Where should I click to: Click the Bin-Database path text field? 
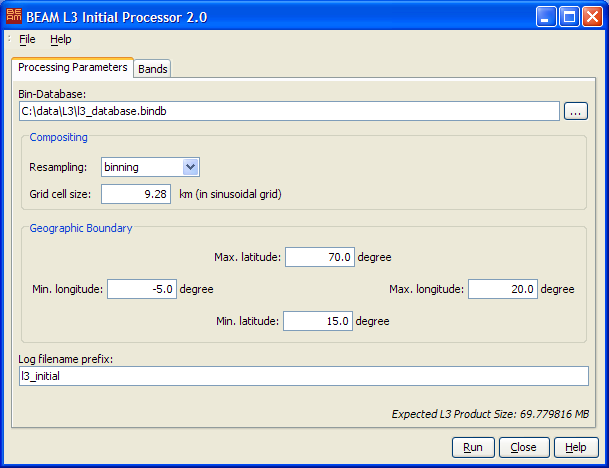click(288, 111)
